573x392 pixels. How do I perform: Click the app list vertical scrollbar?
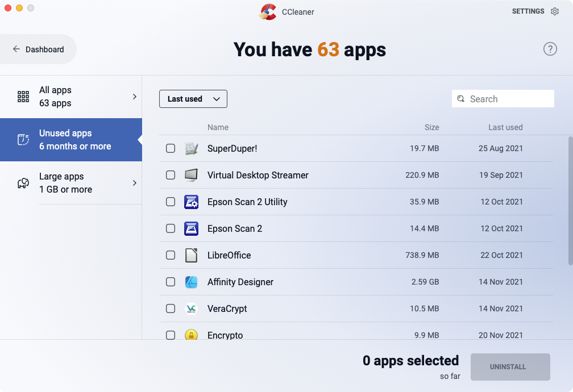[571, 201]
